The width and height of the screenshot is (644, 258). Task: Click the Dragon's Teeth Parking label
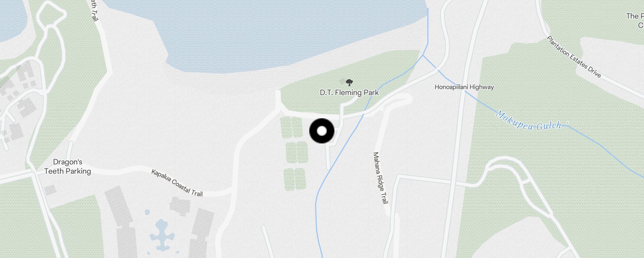click(68, 167)
